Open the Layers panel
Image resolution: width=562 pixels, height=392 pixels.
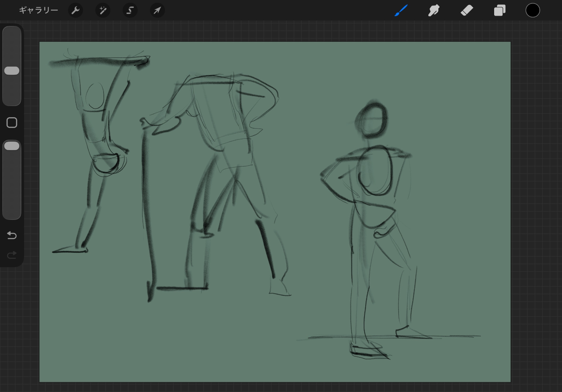coord(500,10)
